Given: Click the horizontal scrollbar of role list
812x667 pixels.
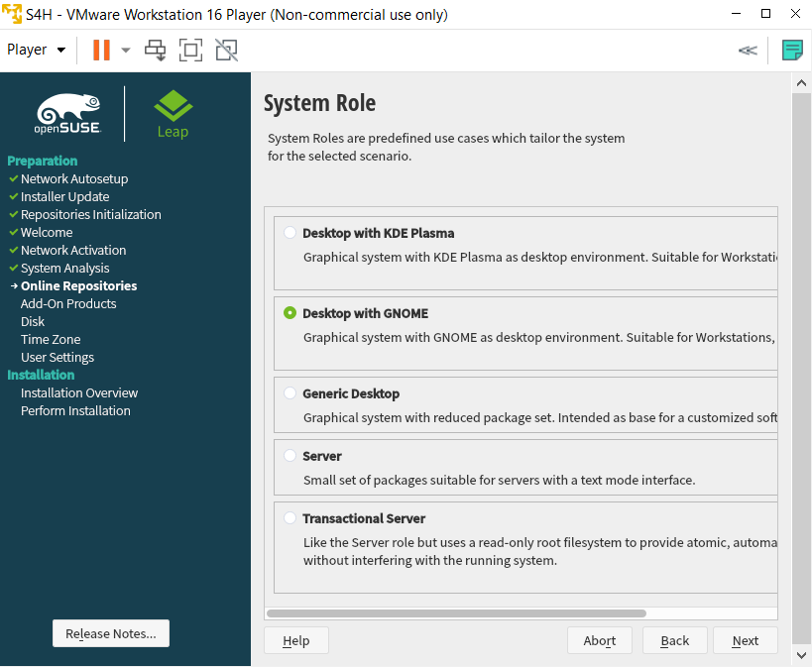Looking at the screenshot, I should 456,613.
